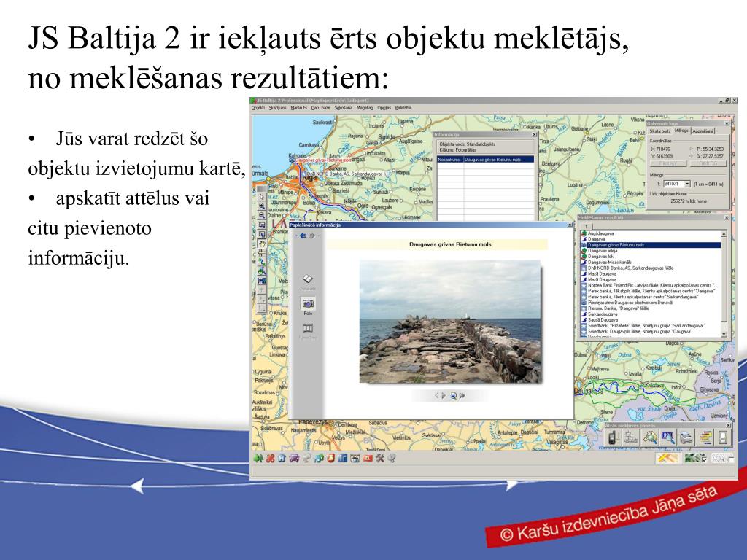Open the scale 841071 dropdown
The height and width of the screenshot is (560, 747).
(x=687, y=184)
